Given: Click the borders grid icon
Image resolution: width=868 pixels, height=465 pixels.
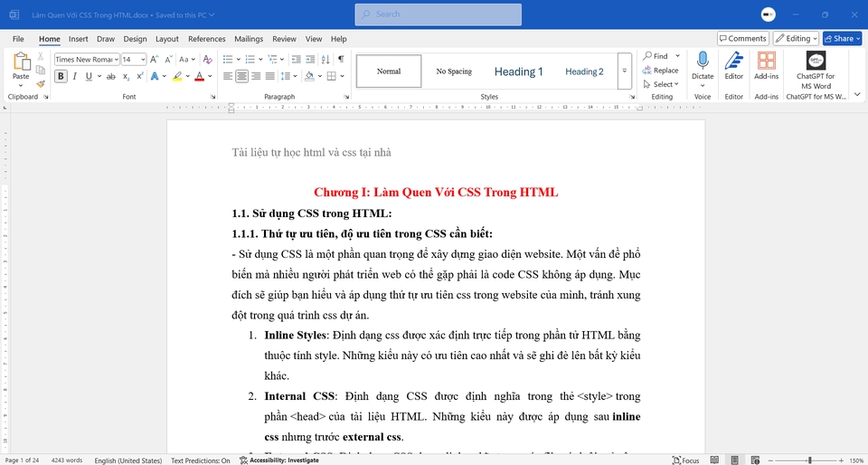Looking at the screenshot, I should 332,76.
